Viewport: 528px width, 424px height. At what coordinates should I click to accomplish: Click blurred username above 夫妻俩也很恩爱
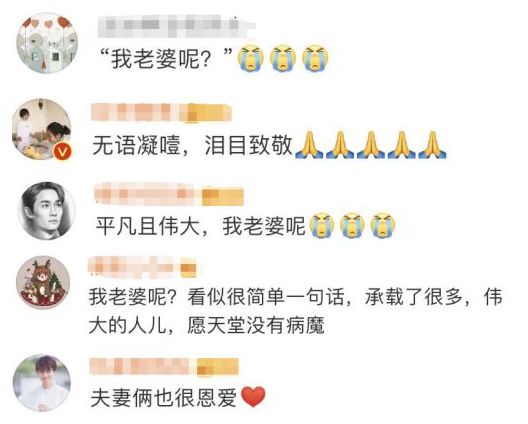coord(164,367)
